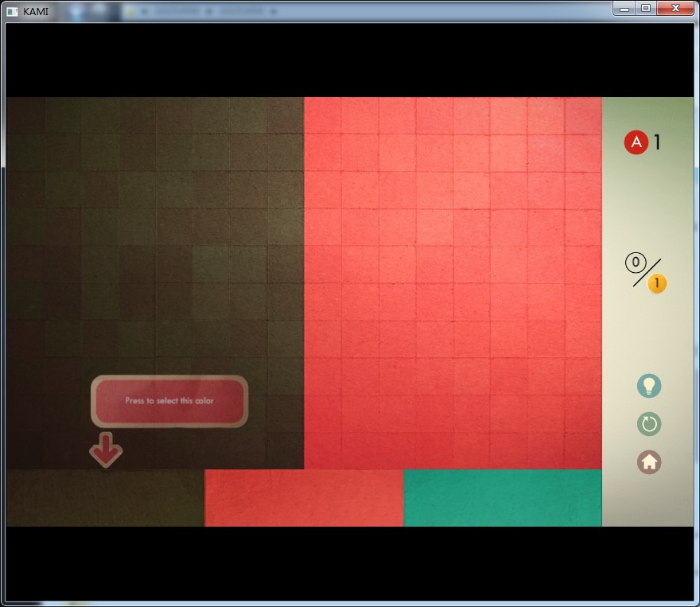Click the circled move counter showing 0
Viewport: 700px width, 607px height.
pyautogui.click(x=636, y=263)
